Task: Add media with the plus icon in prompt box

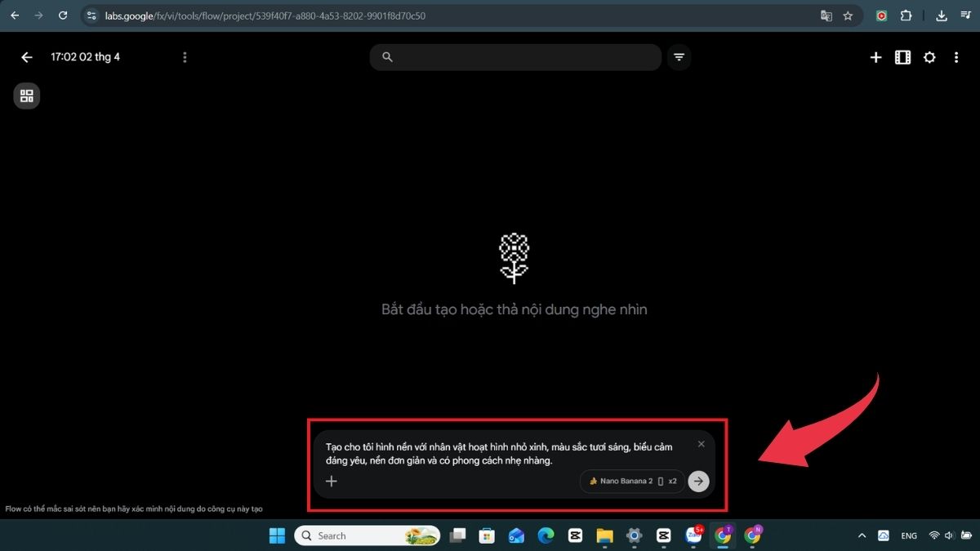Action: coord(331,481)
